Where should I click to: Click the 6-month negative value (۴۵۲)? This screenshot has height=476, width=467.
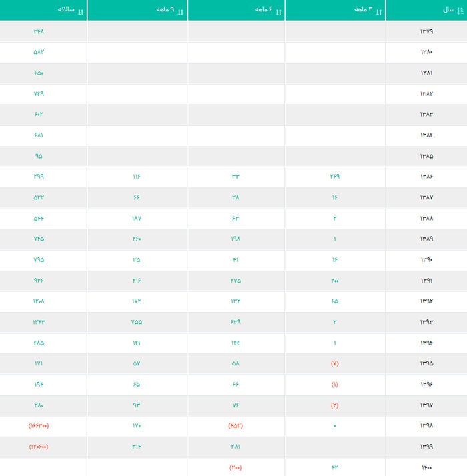(x=236, y=426)
